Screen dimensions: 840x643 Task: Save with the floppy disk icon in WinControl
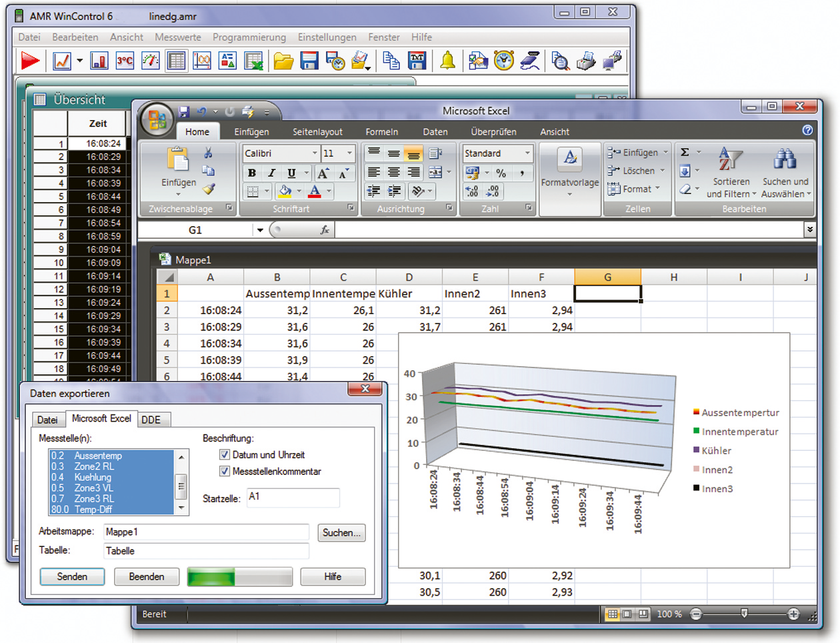point(309,61)
